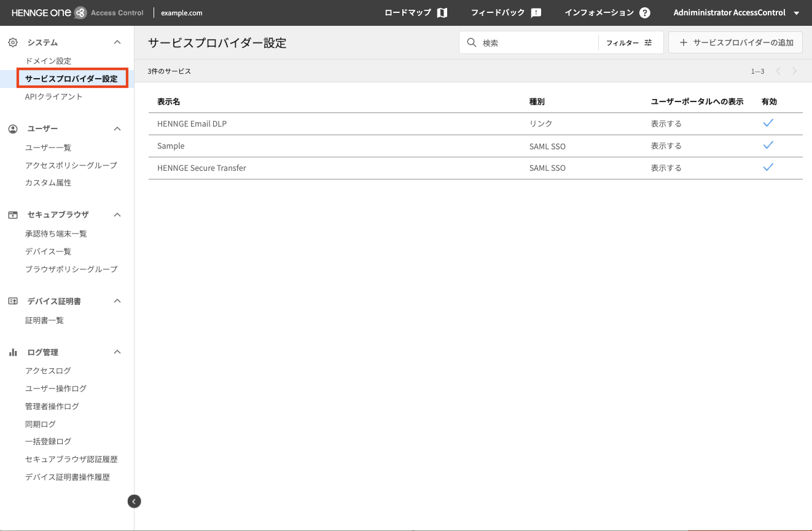Click ユーザーポータルへの表示 column header
The image size is (812, 531).
(x=697, y=101)
